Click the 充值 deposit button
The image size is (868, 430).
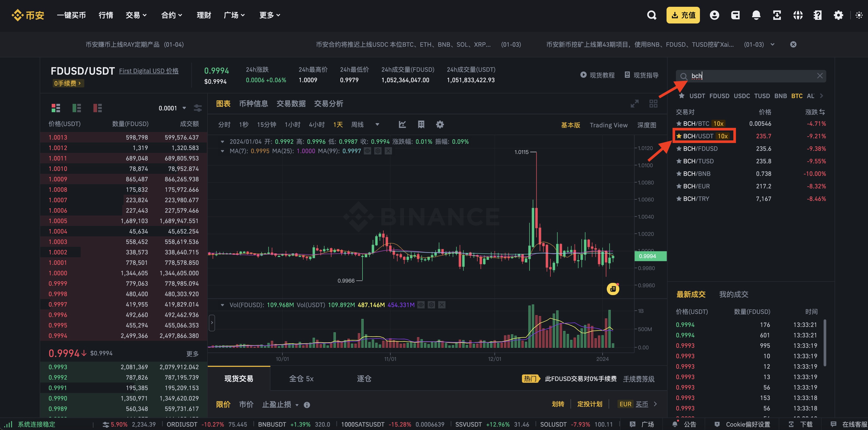[x=683, y=15]
